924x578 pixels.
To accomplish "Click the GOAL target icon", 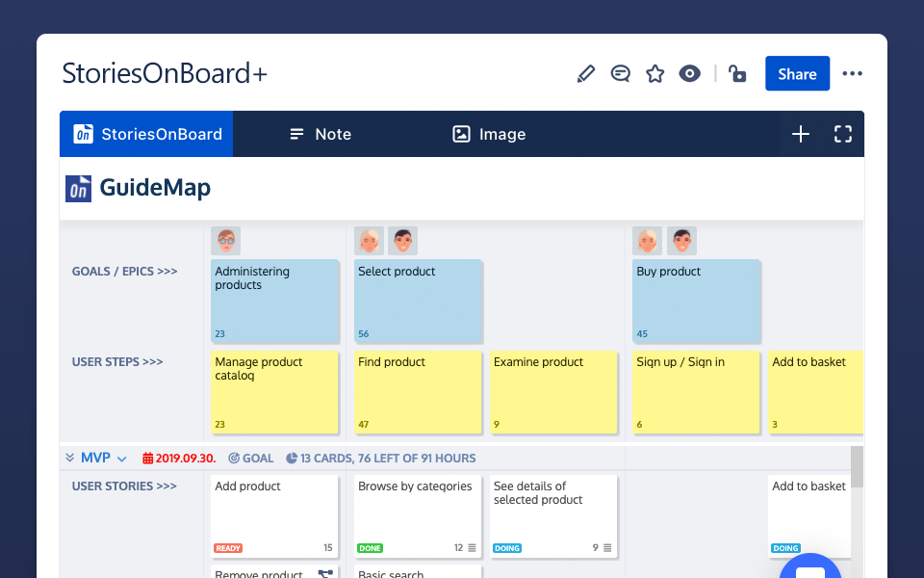I will [234, 459].
